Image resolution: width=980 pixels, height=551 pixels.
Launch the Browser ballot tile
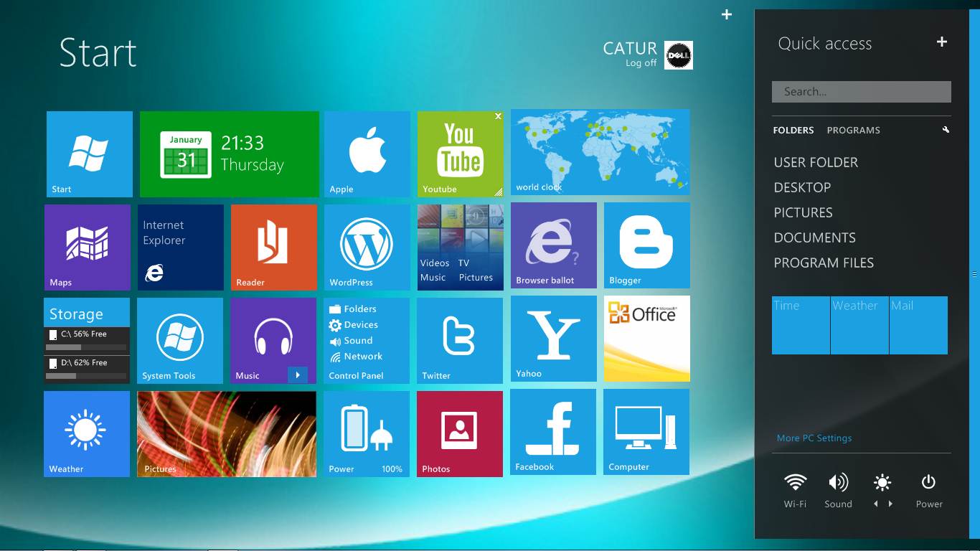point(554,245)
